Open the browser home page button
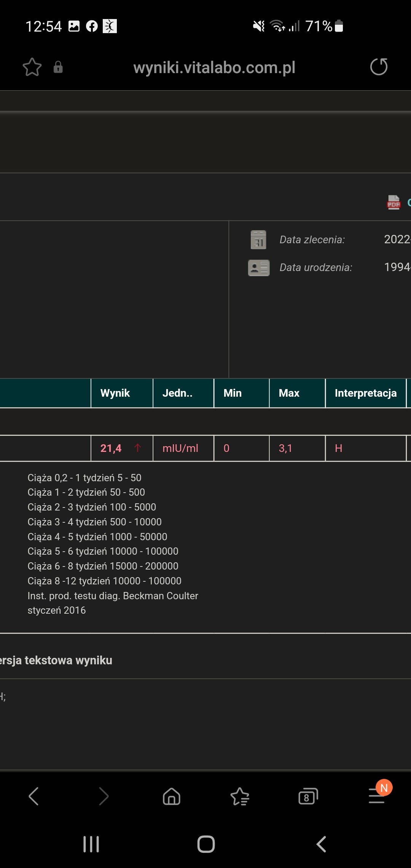Screen dimensions: 411x868 (x=171, y=796)
